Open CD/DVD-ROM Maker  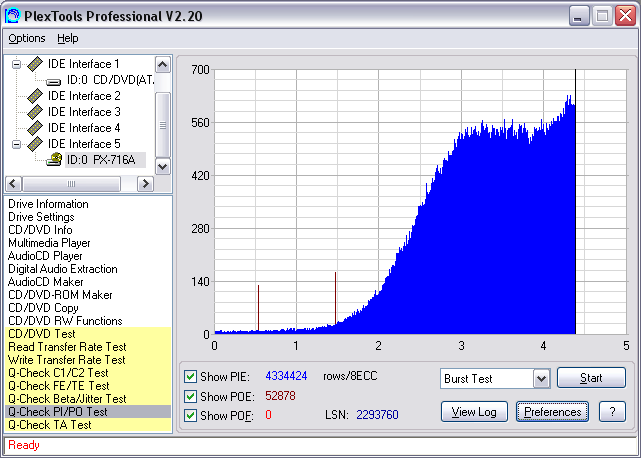[x=60, y=295]
